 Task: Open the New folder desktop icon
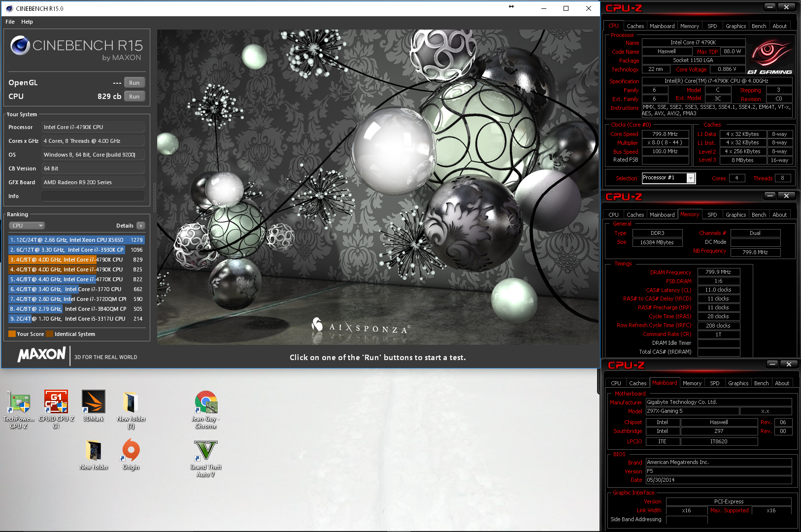pyautogui.click(x=94, y=454)
